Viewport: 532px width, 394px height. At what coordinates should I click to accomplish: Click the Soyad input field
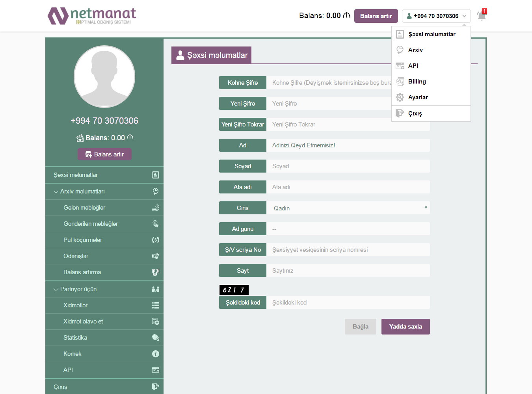348,166
